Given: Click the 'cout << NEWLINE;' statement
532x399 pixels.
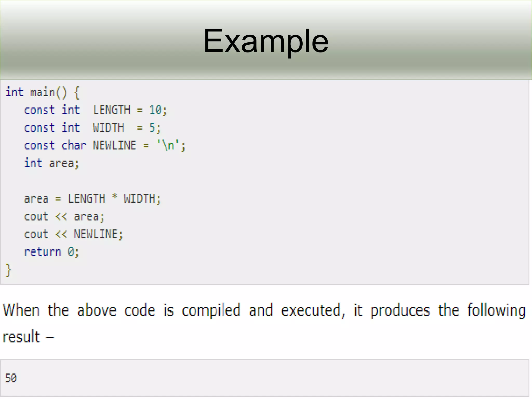Looking at the screenshot, I should pyautogui.click(x=73, y=234).
